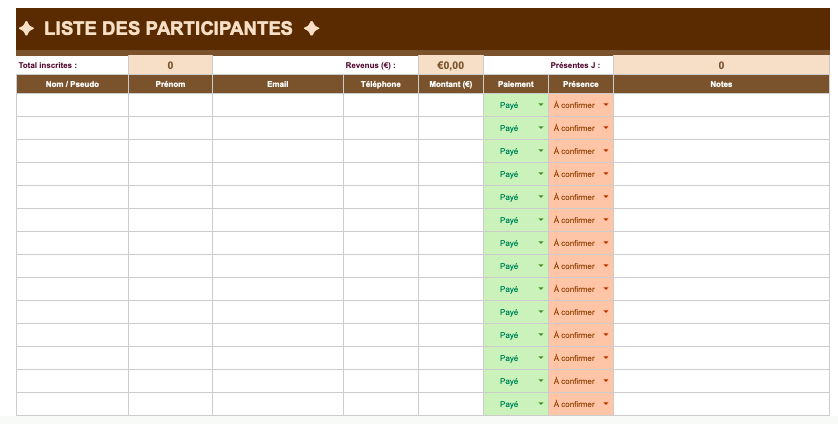Viewport: 838px width, 424px height.
Task: Select the Email column header
Action: (x=278, y=84)
